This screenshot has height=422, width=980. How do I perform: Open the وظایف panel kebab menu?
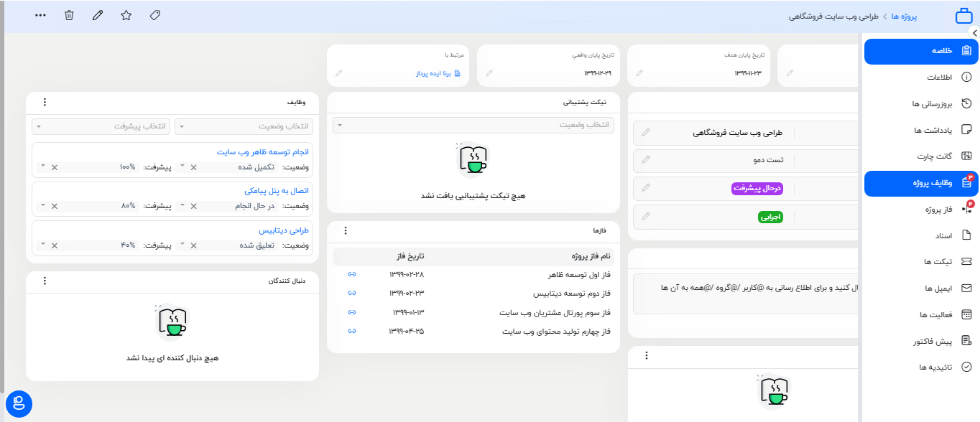45,102
